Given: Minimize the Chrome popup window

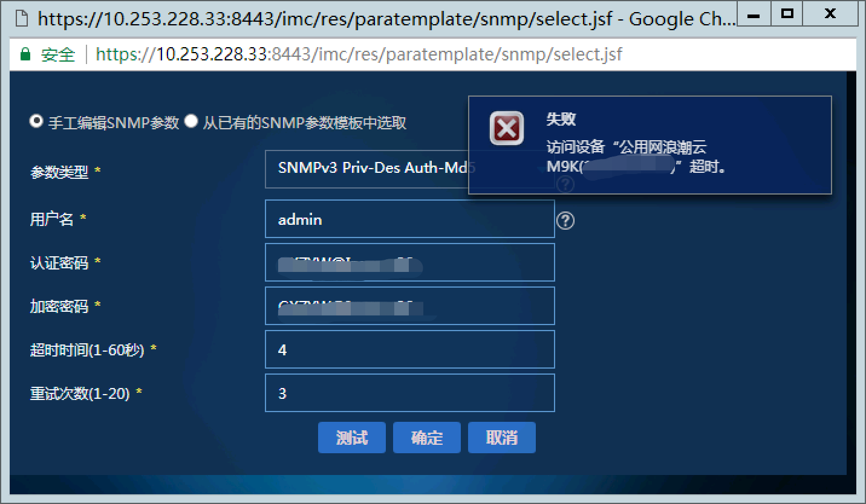Looking at the screenshot, I should click(754, 15).
